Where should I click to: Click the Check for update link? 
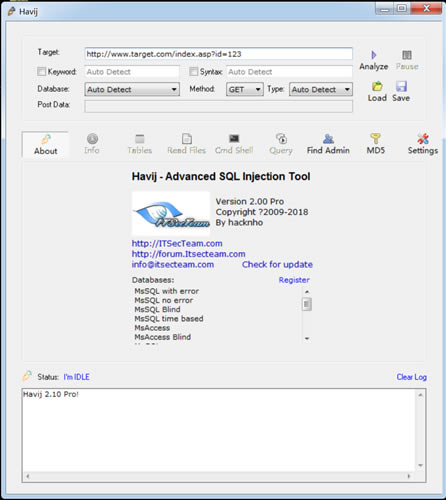click(277, 264)
